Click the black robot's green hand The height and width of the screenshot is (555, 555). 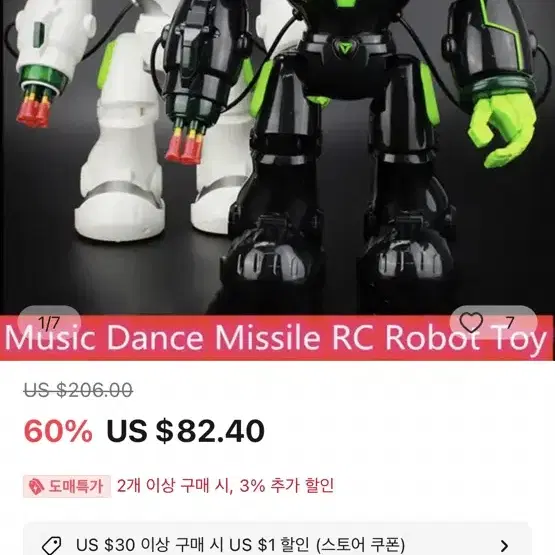[500, 129]
